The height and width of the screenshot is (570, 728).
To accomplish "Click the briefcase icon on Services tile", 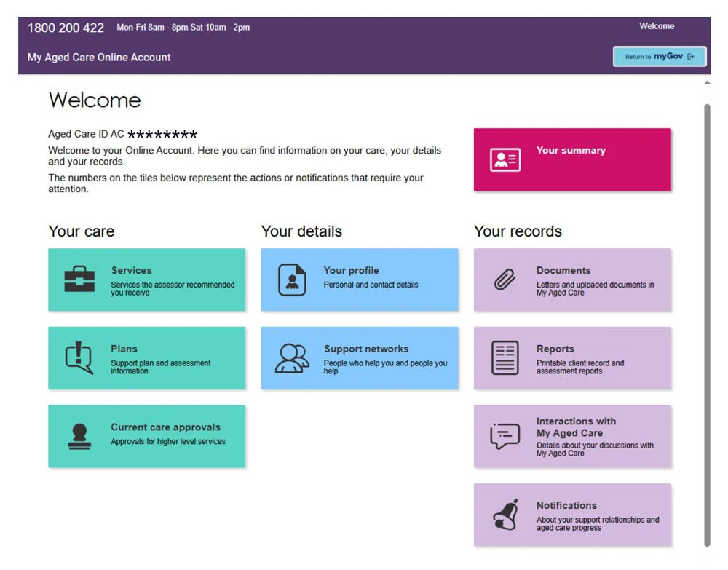I will pos(79,279).
